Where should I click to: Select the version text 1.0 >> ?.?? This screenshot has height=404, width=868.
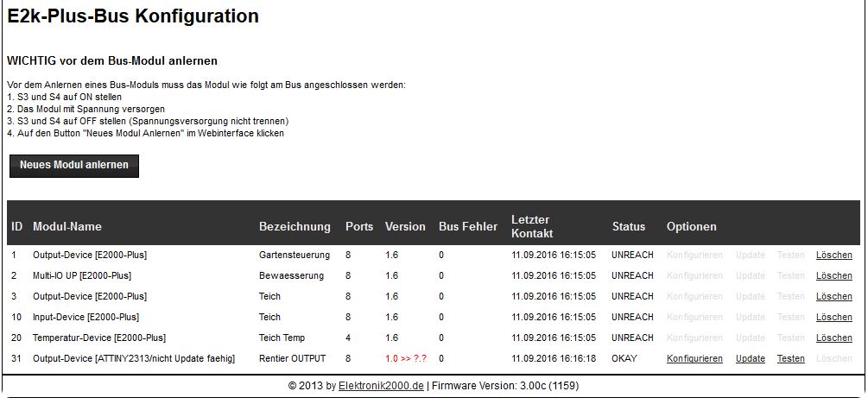click(x=407, y=358)
